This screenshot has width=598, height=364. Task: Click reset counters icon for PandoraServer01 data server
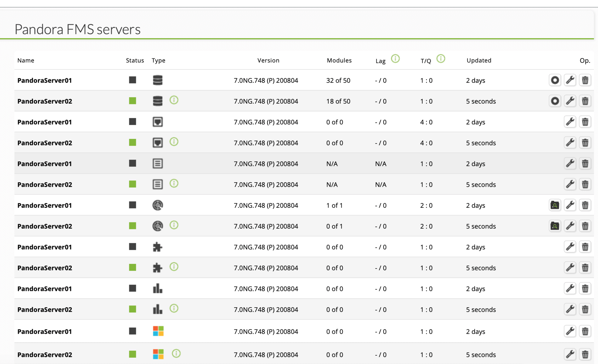[555, 80]
